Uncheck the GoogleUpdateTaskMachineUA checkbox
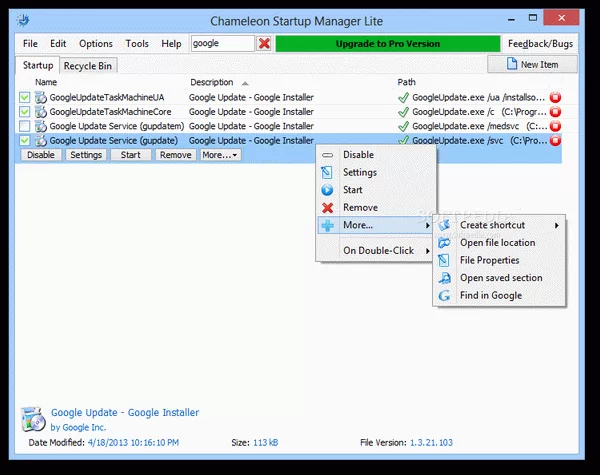Screen dimensions: 600x475 tap(25, 97)
